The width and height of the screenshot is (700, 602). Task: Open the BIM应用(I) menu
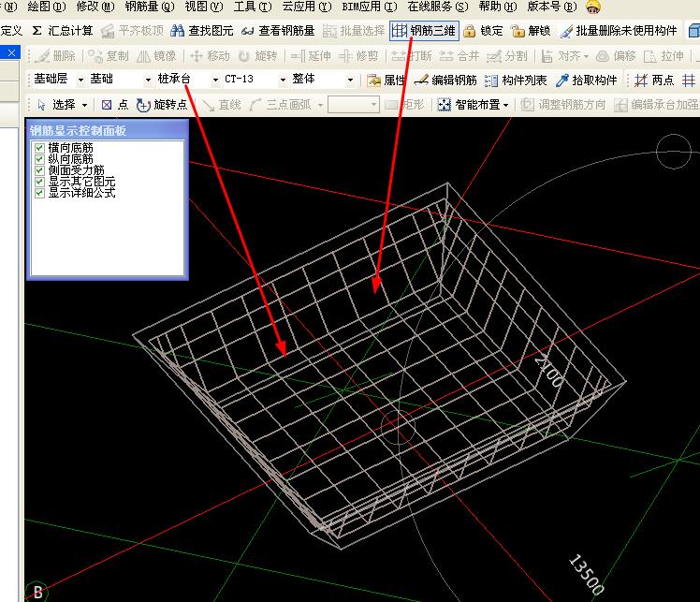click(x=370, y=7)
